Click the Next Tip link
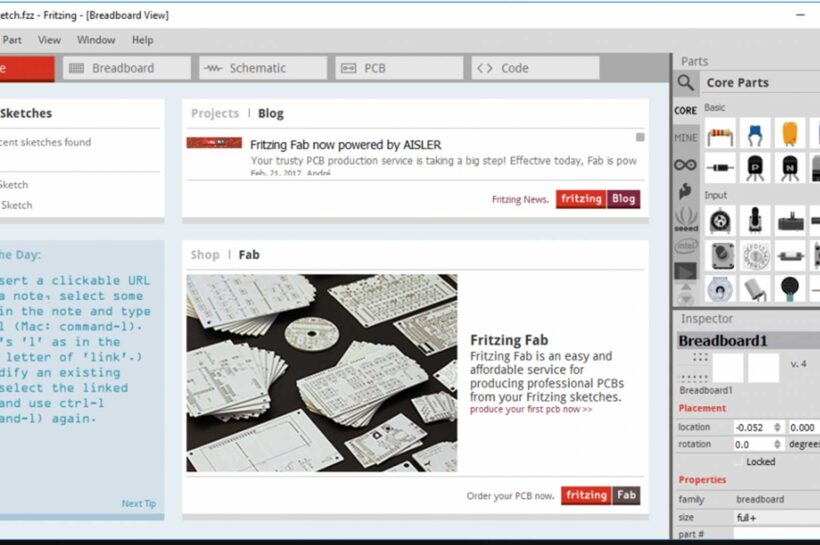This screenshot has height=545, width=820. tap(138, 503)
